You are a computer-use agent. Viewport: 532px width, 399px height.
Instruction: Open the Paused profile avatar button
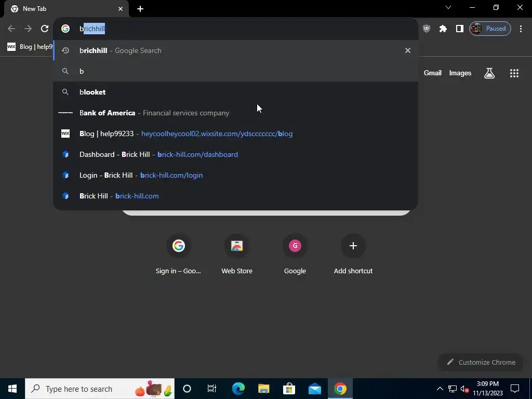click(490, 29)
